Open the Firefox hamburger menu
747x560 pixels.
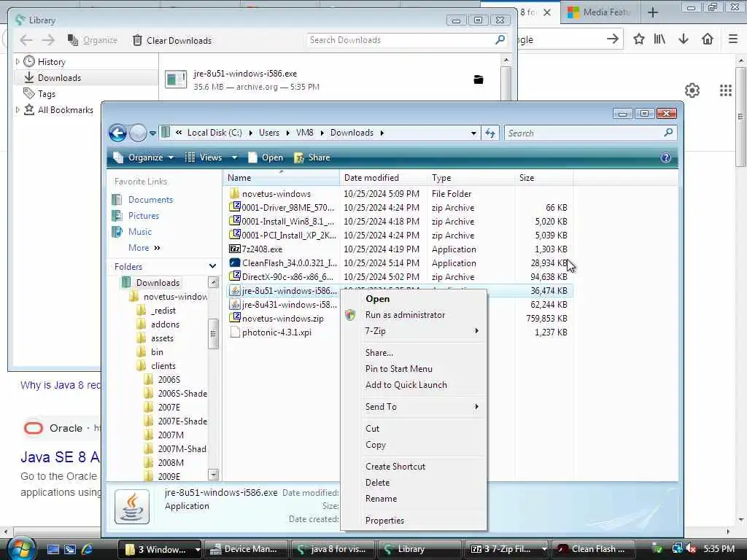tap(733, 39)
